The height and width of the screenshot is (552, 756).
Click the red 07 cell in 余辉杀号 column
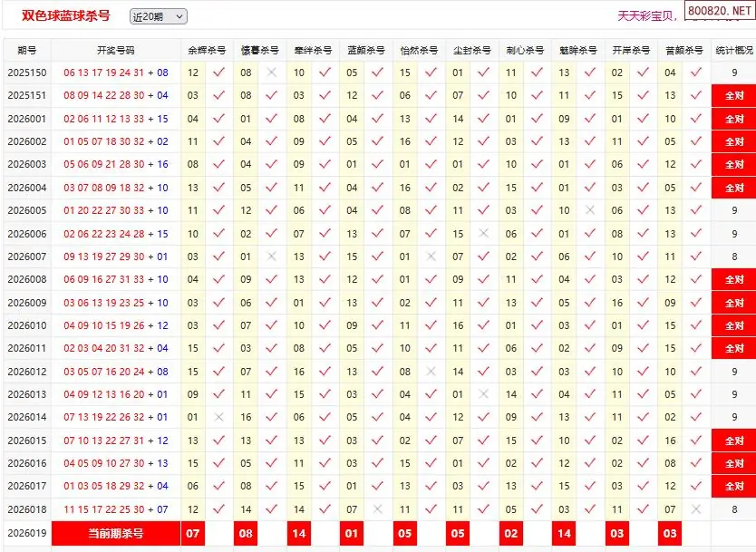pyautogui.click(x=193, y=533)
